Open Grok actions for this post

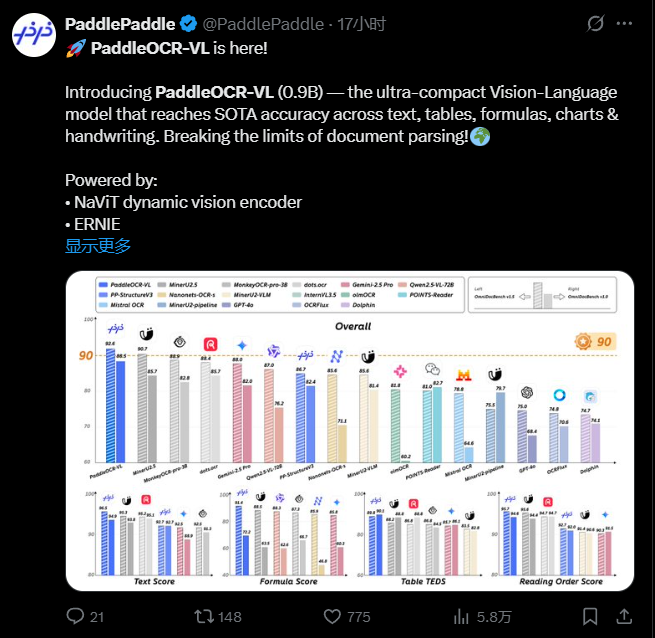(x=595, y=23)
